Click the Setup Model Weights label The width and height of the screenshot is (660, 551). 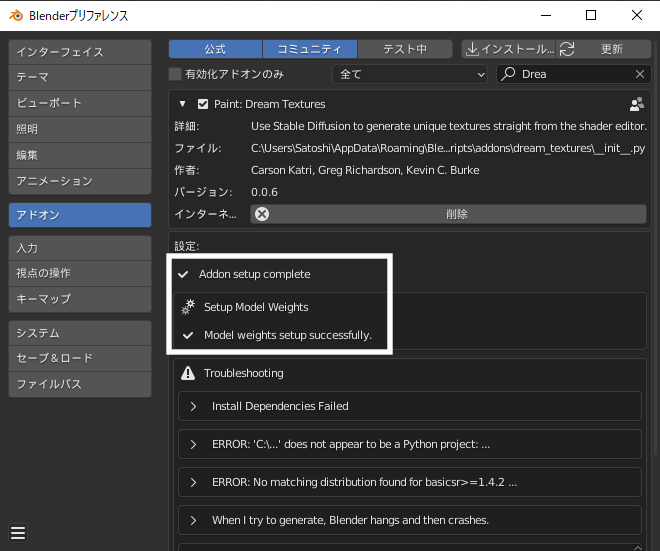[x=256, y=307]
